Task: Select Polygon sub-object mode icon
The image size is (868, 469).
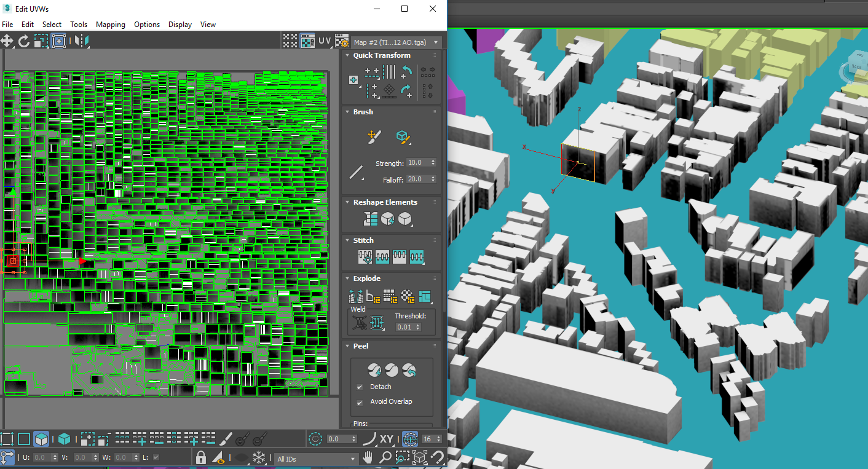Action: click(41, 439)
